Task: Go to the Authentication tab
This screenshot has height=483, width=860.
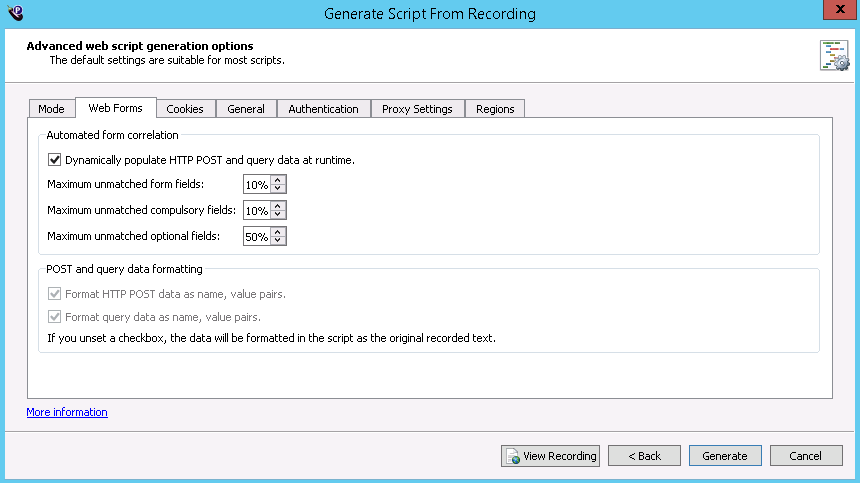Action: 323,109
